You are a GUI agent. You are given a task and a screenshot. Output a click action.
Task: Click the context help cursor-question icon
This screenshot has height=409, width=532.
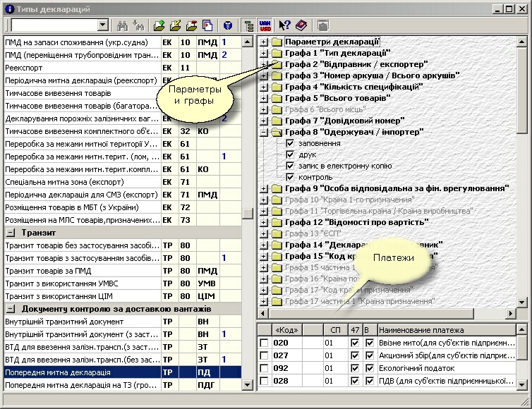click(284, 25)
